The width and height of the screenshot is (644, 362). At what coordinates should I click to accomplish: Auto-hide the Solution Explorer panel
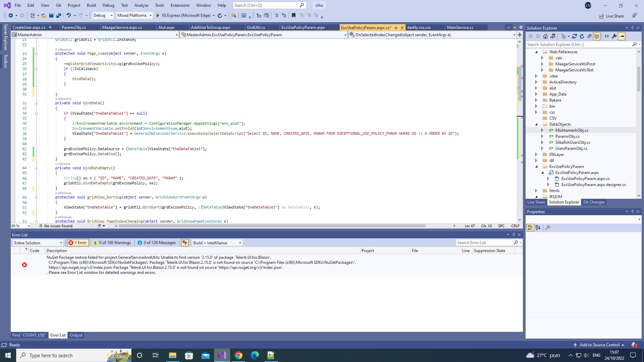point(632,28)
